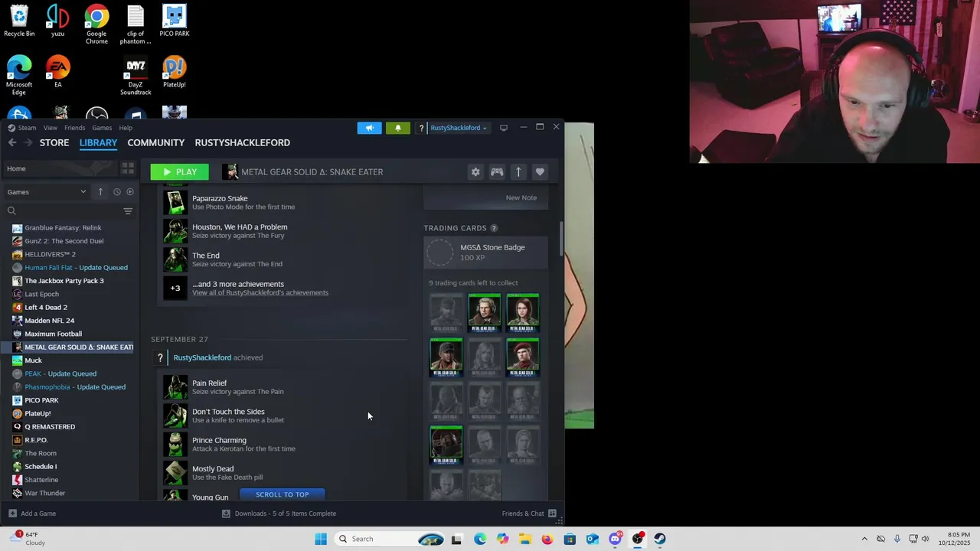Open advanced library filters icon
Screen dimensions: 980x551
(x=128, y=211)
